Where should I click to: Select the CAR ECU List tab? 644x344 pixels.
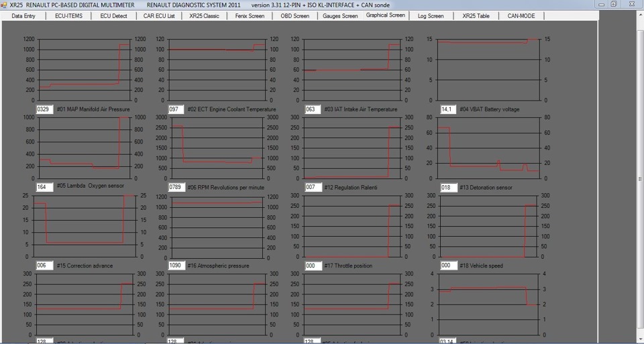(159, 16)
